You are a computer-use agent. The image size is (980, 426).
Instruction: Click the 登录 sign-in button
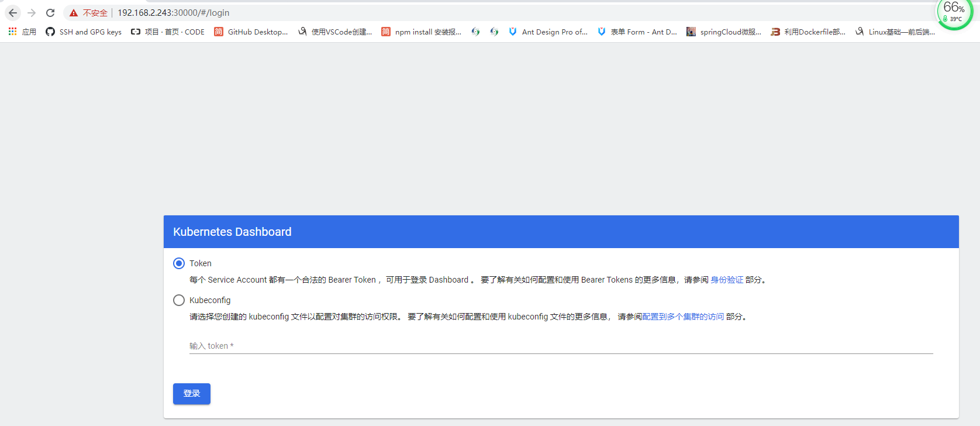point(192,394)
